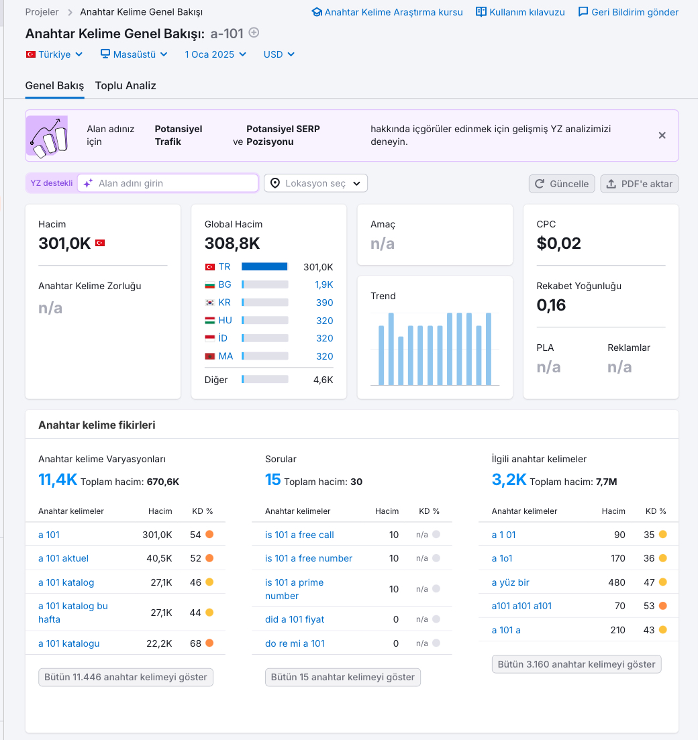Expand the 1 Oca 2025 date selector

coord(215,54)
